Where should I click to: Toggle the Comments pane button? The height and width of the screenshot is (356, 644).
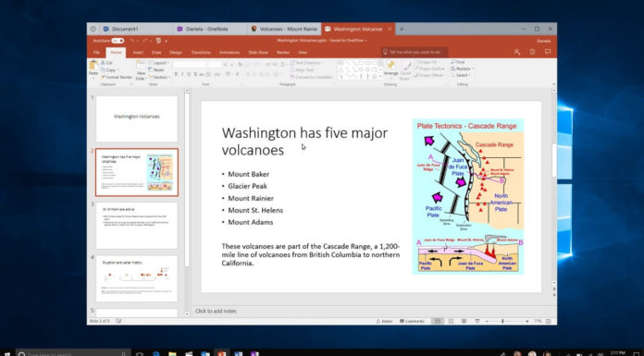[413, 322]
